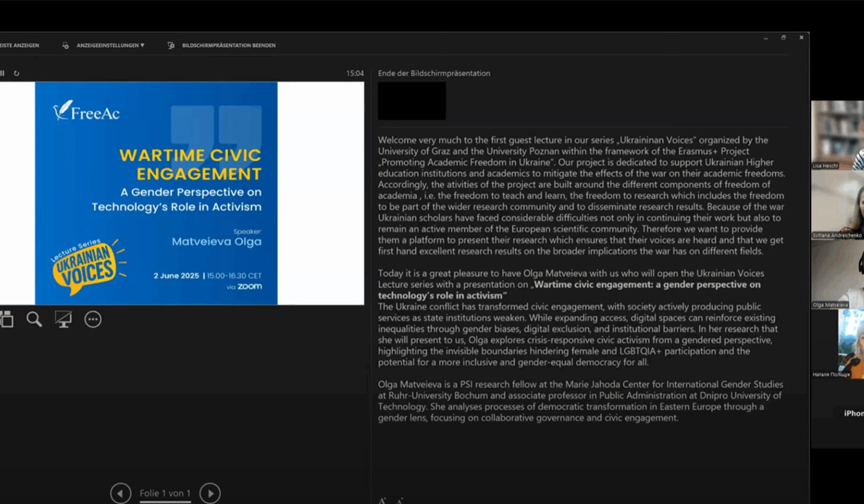
Task: Click the Taskleiste anzeigen menu label
Action: click(x=20, y=46)
